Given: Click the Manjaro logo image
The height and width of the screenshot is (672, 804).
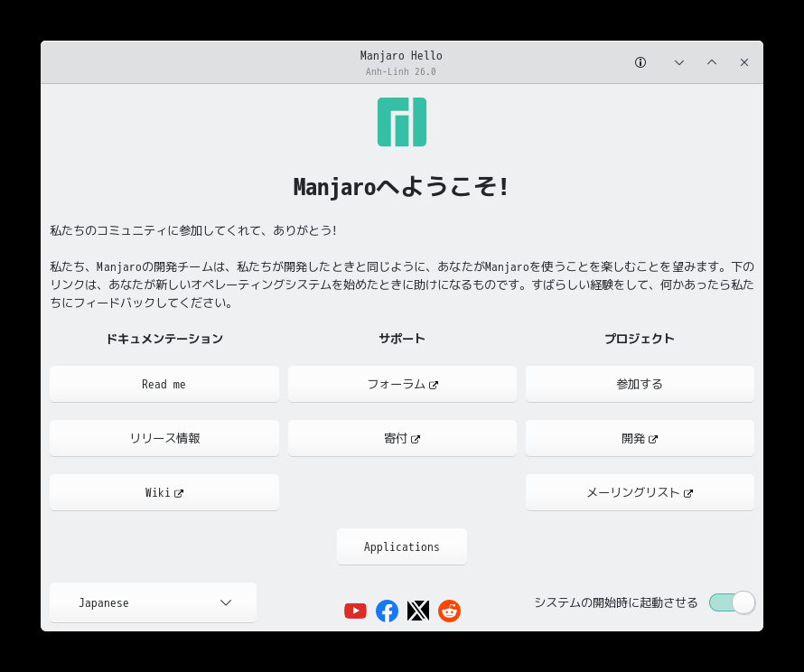Looking at the screenshot, I should [402, 122].
